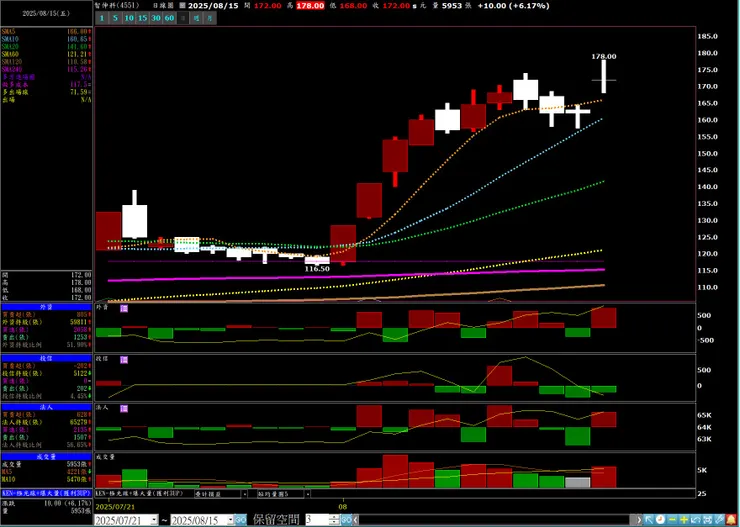
Task: Click the gray volume bar
Action: coord(578,482)
